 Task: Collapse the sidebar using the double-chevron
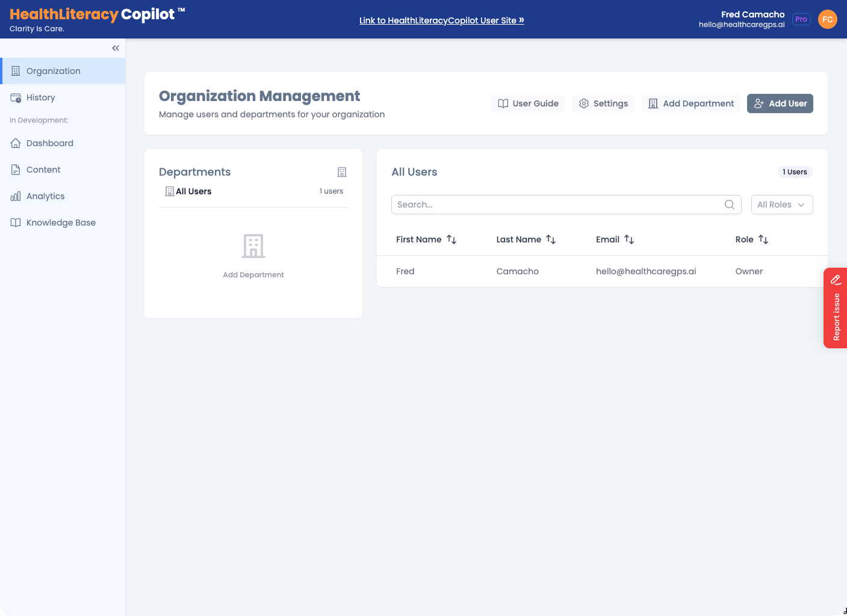click(116, 48)
